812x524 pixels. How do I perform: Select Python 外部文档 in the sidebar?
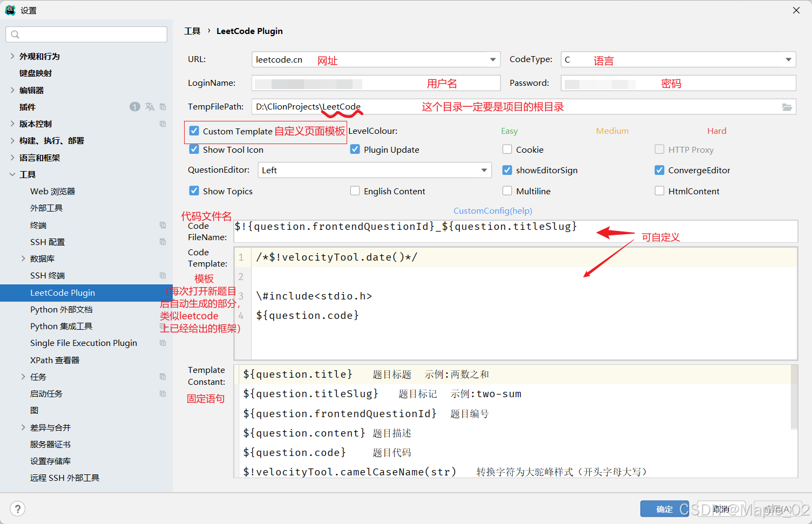61,309
